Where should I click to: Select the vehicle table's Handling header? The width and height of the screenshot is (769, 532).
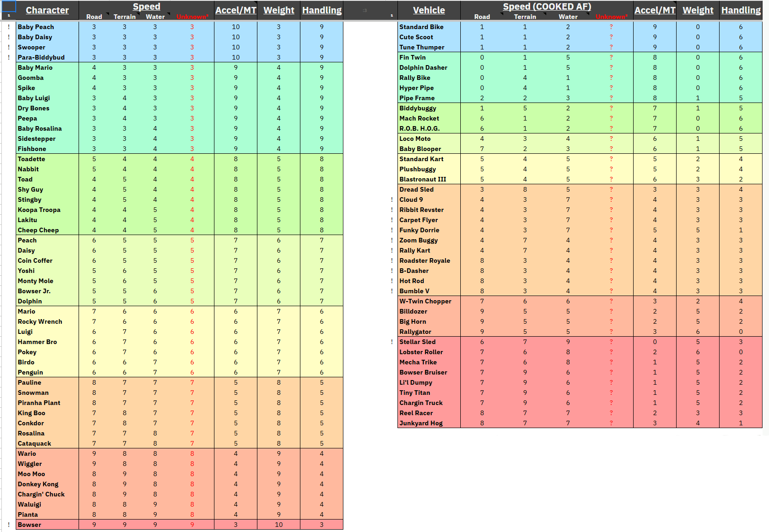741,10
